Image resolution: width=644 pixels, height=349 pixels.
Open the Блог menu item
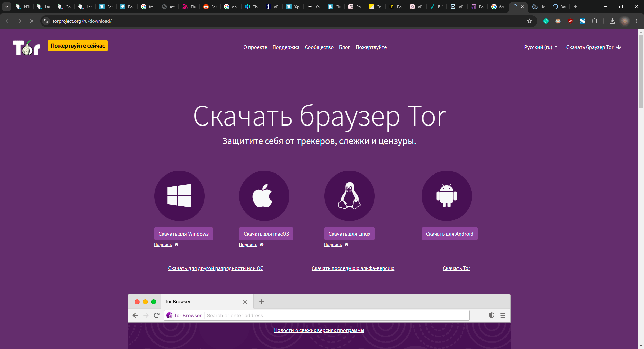point(344,47)
